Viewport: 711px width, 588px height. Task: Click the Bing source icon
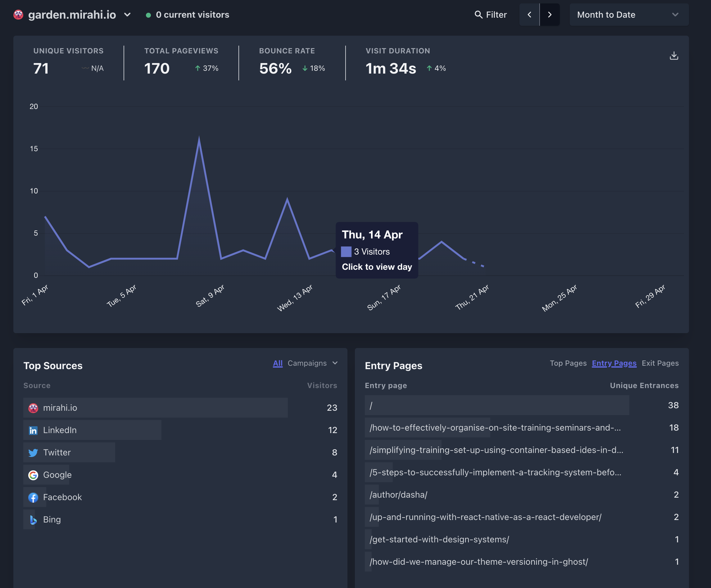point(33,520)
